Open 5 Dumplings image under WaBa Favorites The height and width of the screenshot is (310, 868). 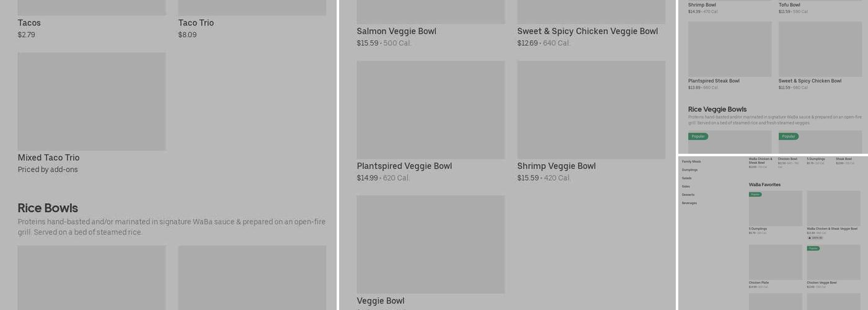pos(775,209)
